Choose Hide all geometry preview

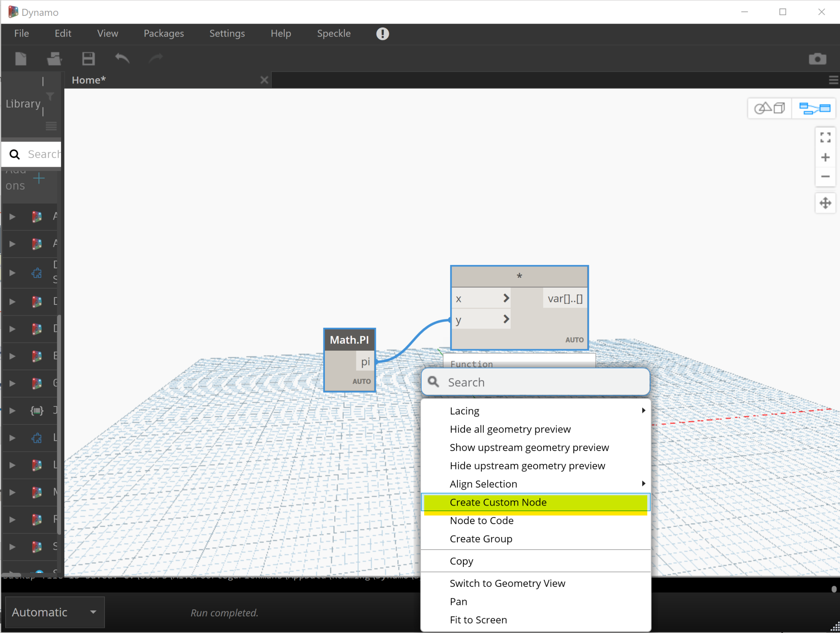click(x=535, y=429)
